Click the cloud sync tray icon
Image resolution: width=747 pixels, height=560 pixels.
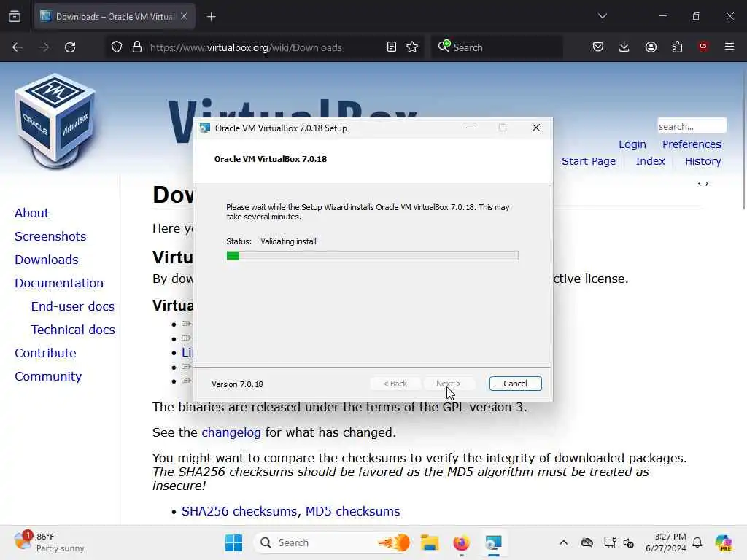coord(587,542)
